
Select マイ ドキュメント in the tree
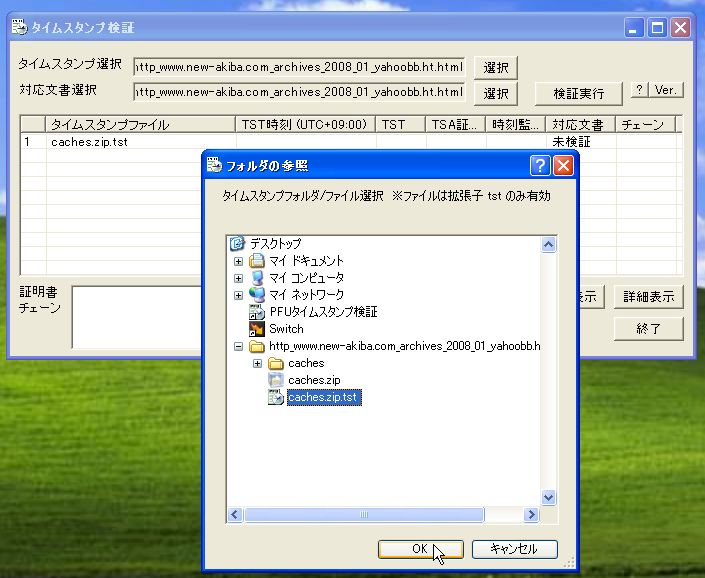(x=306, y=261)
